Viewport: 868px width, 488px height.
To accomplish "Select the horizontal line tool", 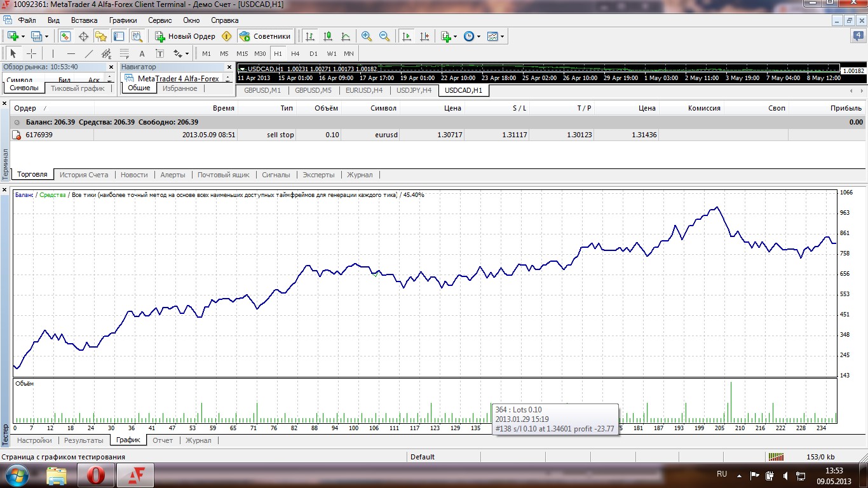I will coord(71,53).
